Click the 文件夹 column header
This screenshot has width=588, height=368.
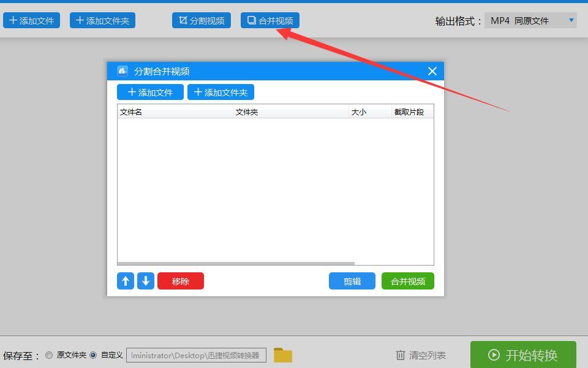(x=290, y=112)
